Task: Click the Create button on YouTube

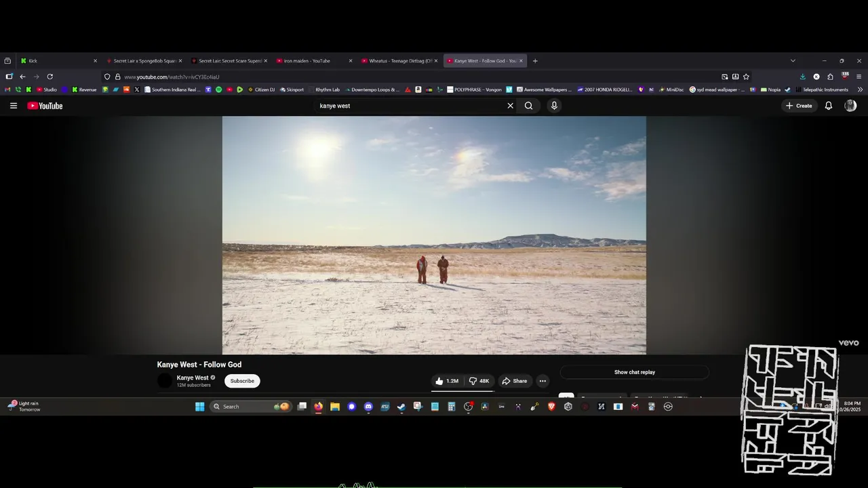Action: coord(800,106)
